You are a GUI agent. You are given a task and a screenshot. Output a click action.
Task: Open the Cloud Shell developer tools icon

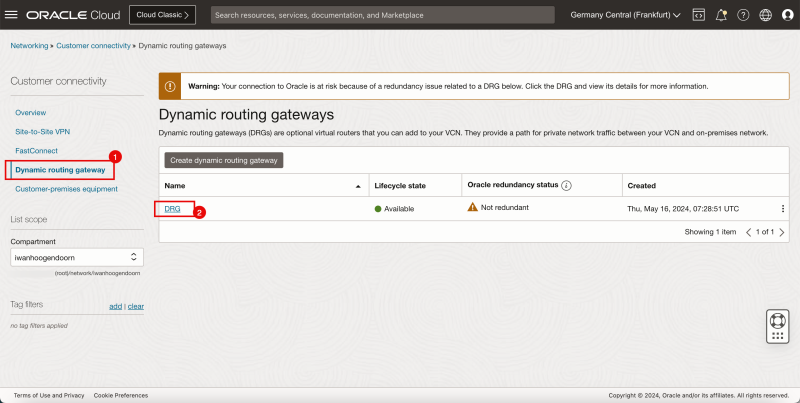pyautogui.click(x=698, y=15)
